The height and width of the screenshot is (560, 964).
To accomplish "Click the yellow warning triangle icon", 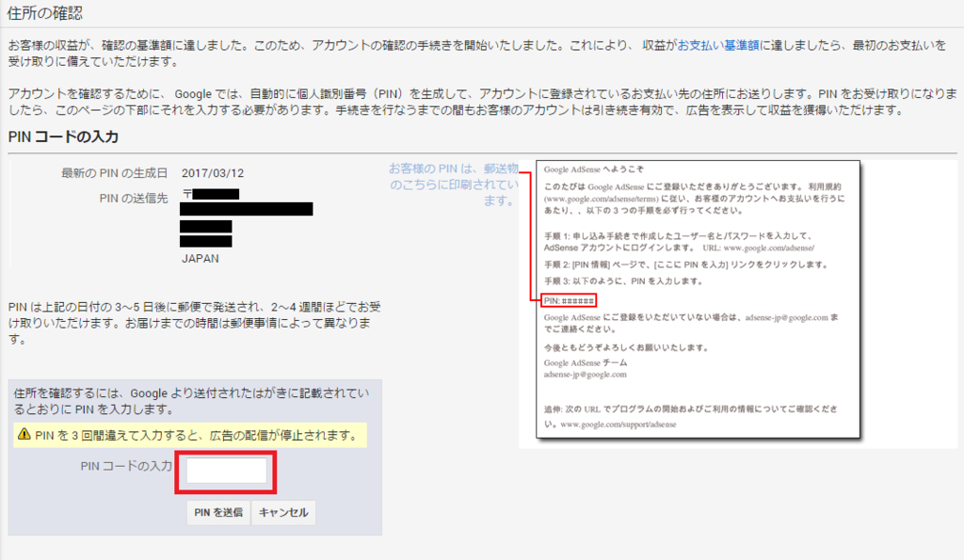I will click(x=24, y=435).
